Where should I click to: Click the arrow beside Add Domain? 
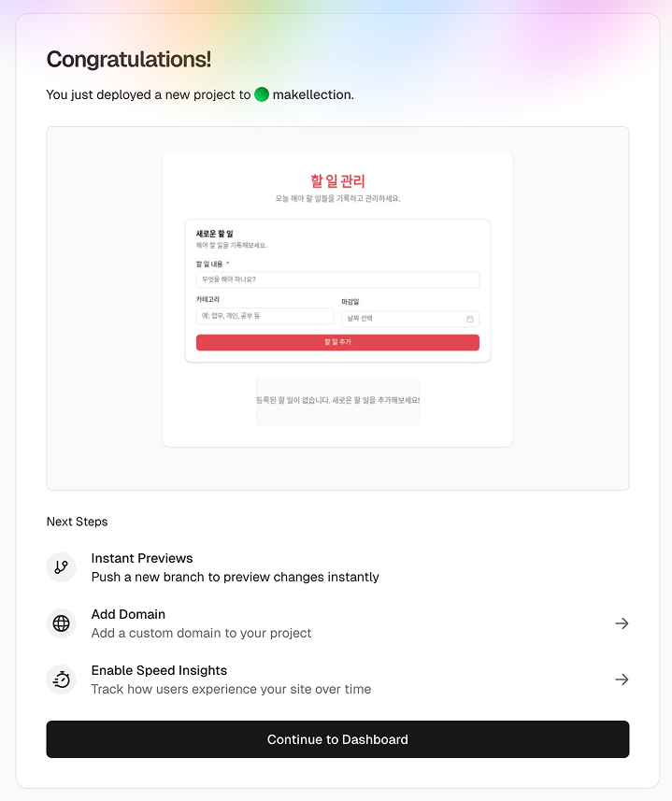(x=622, y=623)
